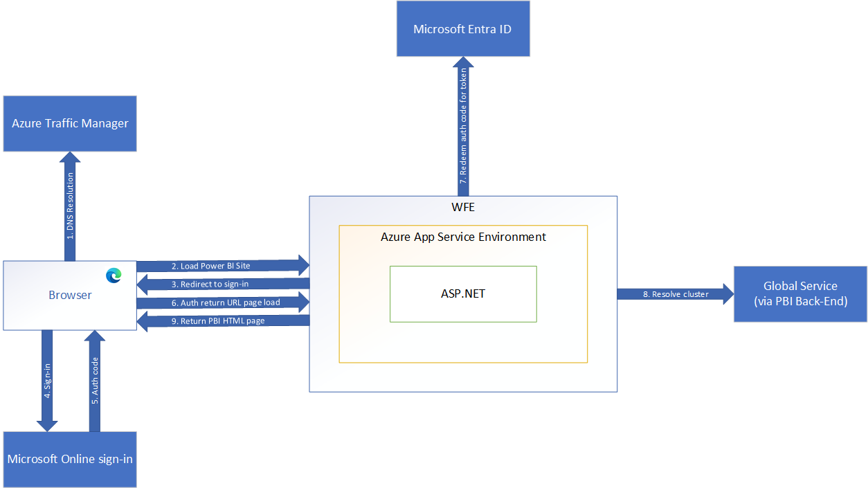Select the ASP.NET inner box

[x=462, y=293]
